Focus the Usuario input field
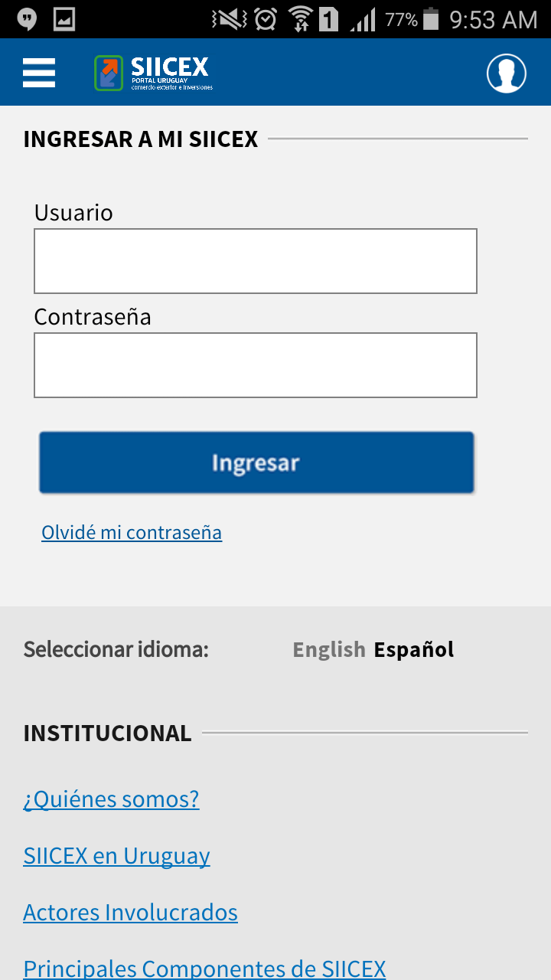The width and height of the screenshot is (551, 980). tap(256, 261)
